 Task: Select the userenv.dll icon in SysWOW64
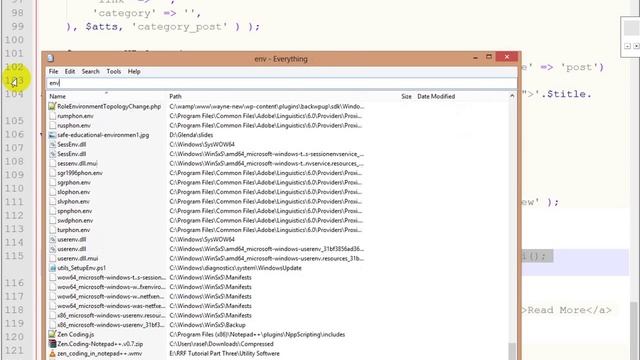click(x=52, y=240)
